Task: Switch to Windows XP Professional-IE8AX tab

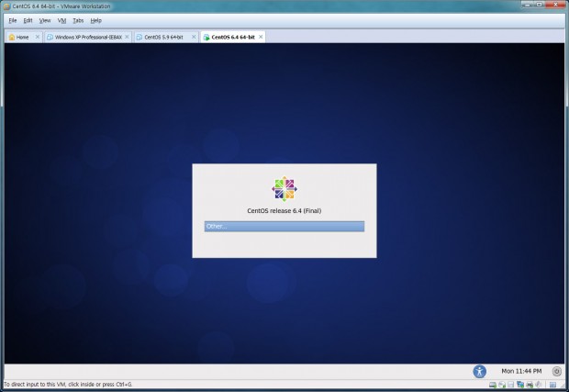Action: [86, 38]
